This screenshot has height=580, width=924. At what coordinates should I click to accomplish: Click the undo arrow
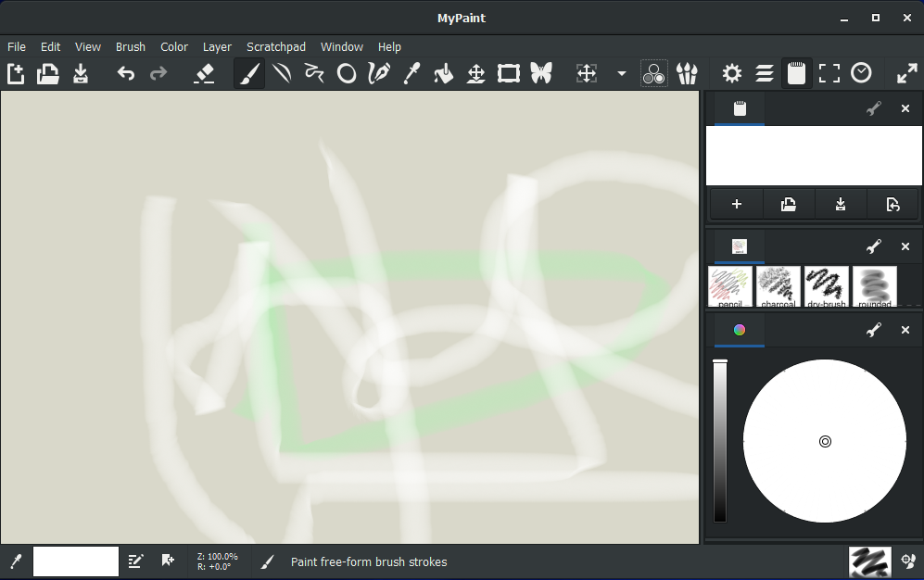click(126, 74)
